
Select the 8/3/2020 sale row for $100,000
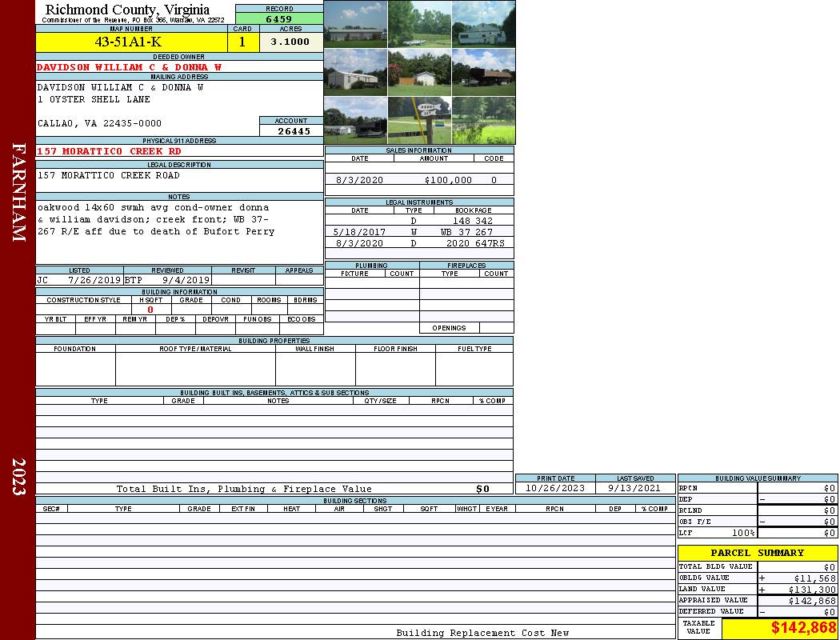coord(419,181)
